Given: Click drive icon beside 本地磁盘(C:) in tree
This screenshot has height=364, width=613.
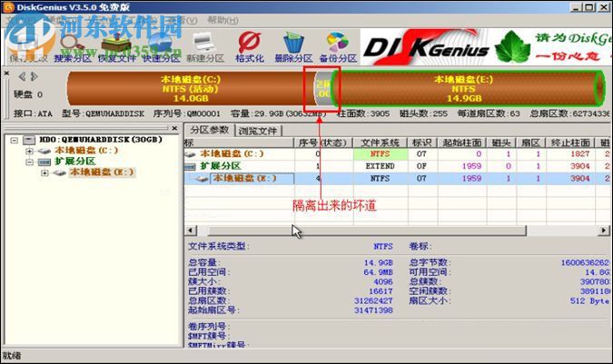Looking at the screenshot, I should click(44, 151).
